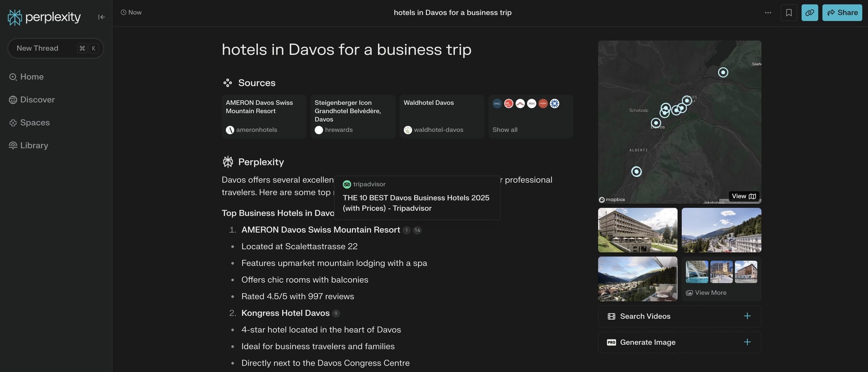Image resolution: width=868 pixels, height=372 pixels.
Task: Open the Discover section
Action: 32,100
